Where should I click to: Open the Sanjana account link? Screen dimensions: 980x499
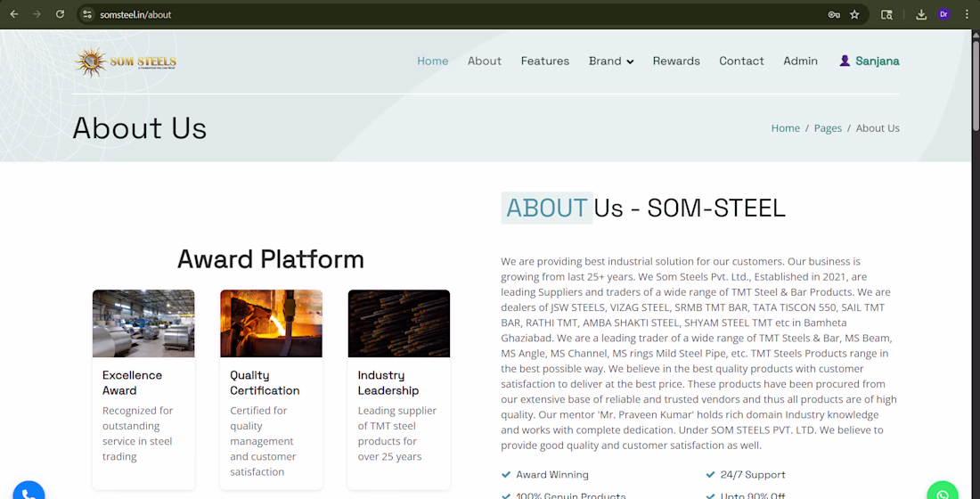click(870, 61)
